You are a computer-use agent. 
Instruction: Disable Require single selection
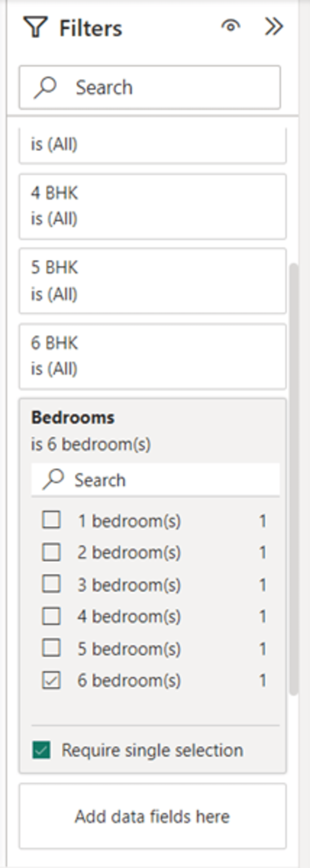pos(42,750)
